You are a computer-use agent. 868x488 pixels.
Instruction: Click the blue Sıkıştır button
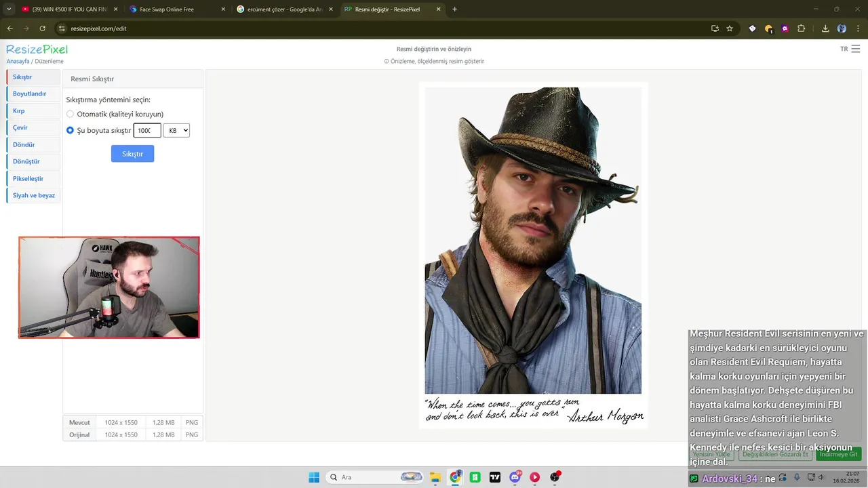[132, 154]
